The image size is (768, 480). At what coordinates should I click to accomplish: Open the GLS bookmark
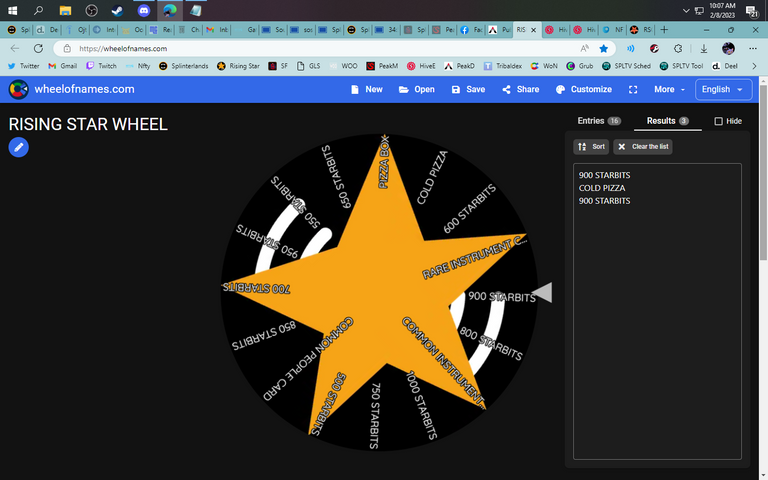point(309,66)
